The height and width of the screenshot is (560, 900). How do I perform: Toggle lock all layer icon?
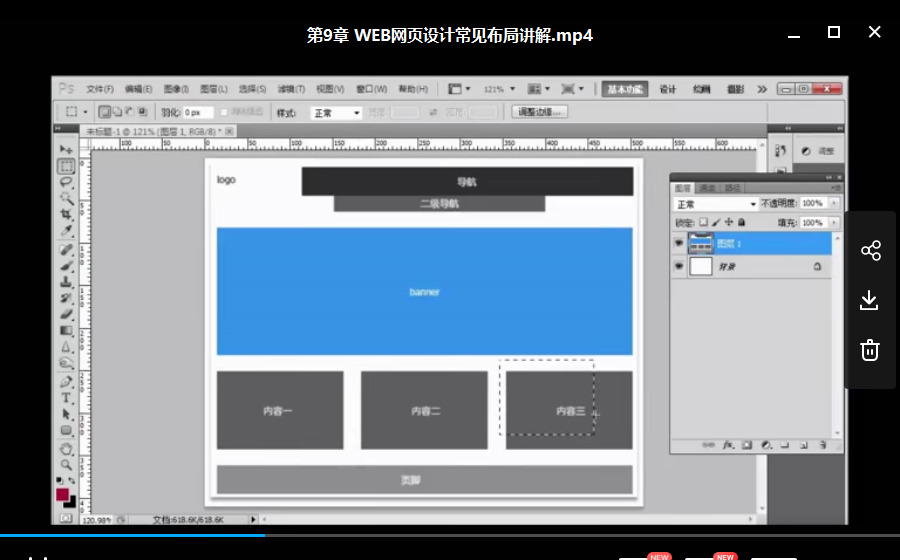click(x=742, y=222)
